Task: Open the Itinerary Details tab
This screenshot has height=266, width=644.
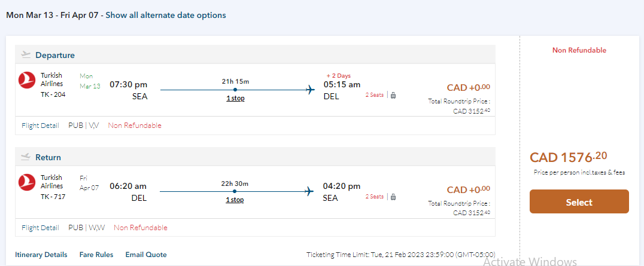Action: click(x=41, y=255)
